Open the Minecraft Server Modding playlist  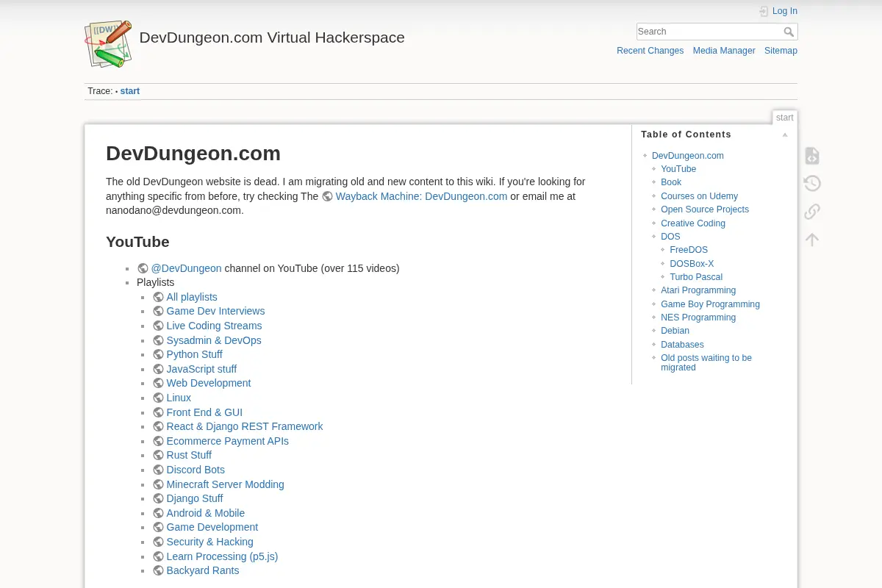225,484
